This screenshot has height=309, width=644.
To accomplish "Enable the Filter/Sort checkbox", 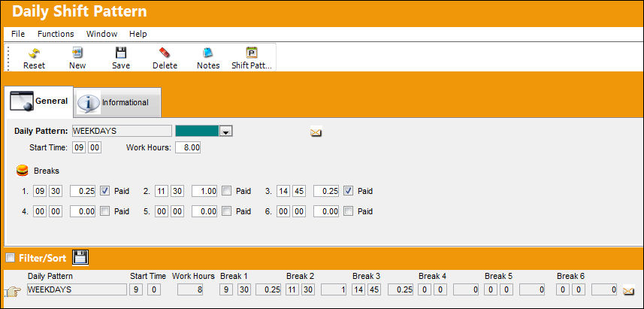I will (11, 258).
